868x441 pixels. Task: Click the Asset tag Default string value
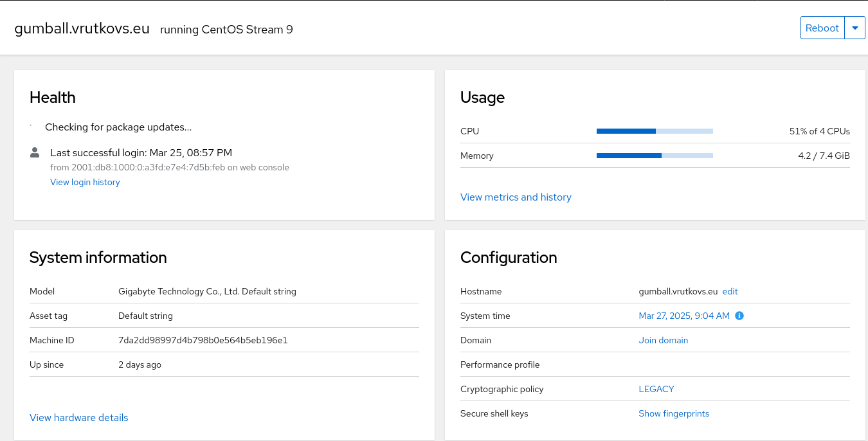[145, 316]
